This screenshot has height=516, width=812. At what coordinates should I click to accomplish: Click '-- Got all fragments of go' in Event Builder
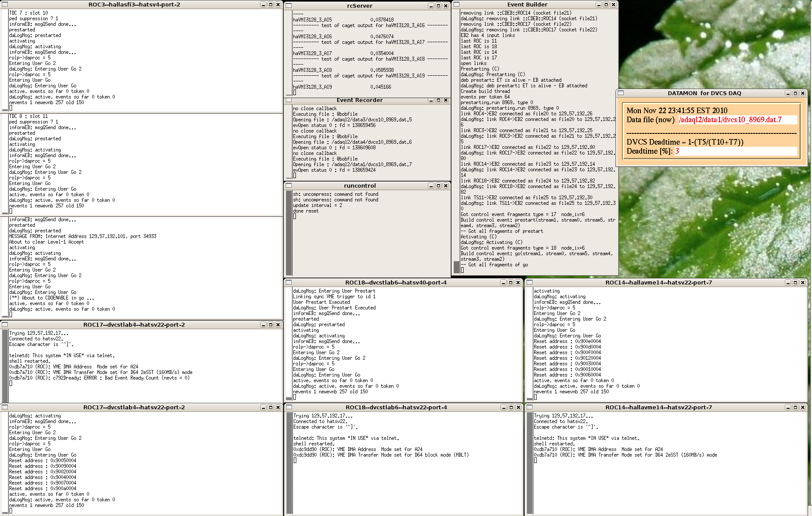494,265
